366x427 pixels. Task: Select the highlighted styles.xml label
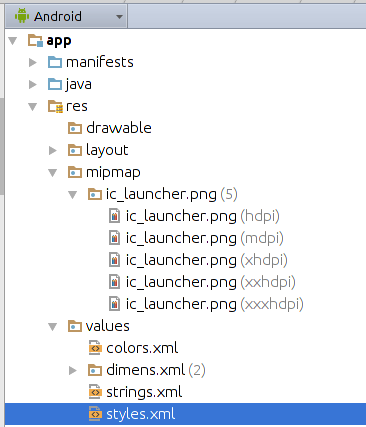[141, 414]
